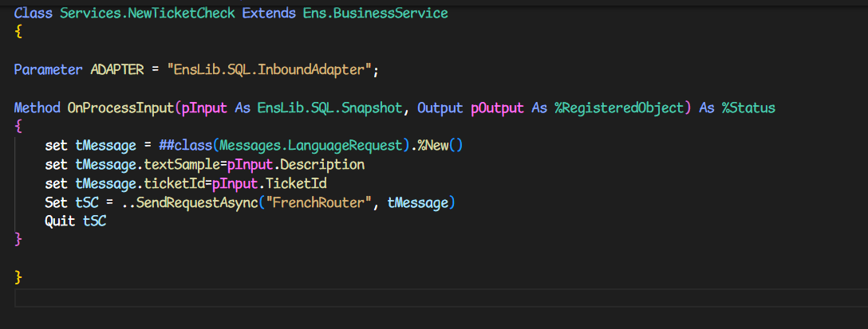Click the %Status return type

click(748, 108)
